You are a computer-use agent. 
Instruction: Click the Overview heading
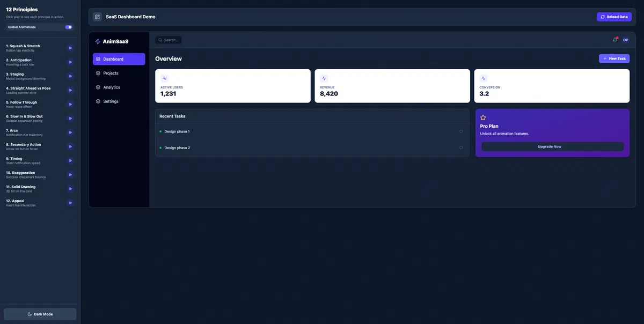[169, 58]
